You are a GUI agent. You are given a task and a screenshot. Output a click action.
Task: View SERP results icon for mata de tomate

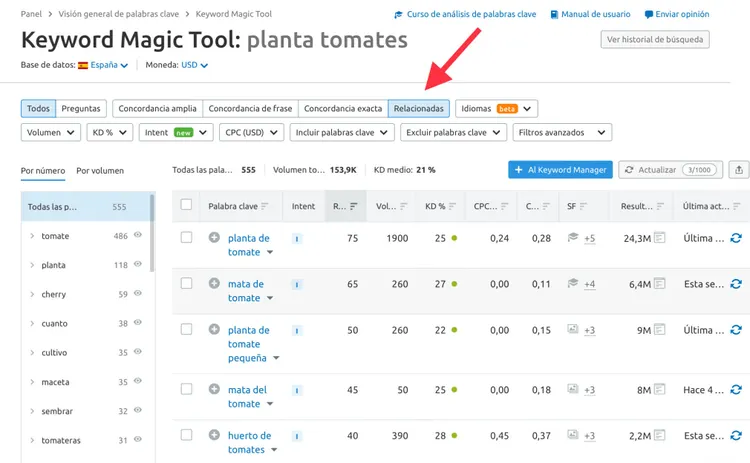[660, 284]
